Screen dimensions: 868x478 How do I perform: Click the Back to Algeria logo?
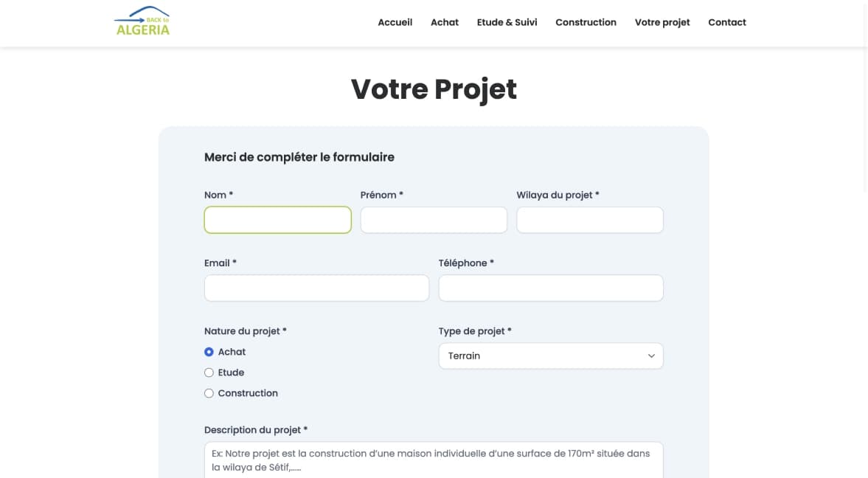[142, 21]
